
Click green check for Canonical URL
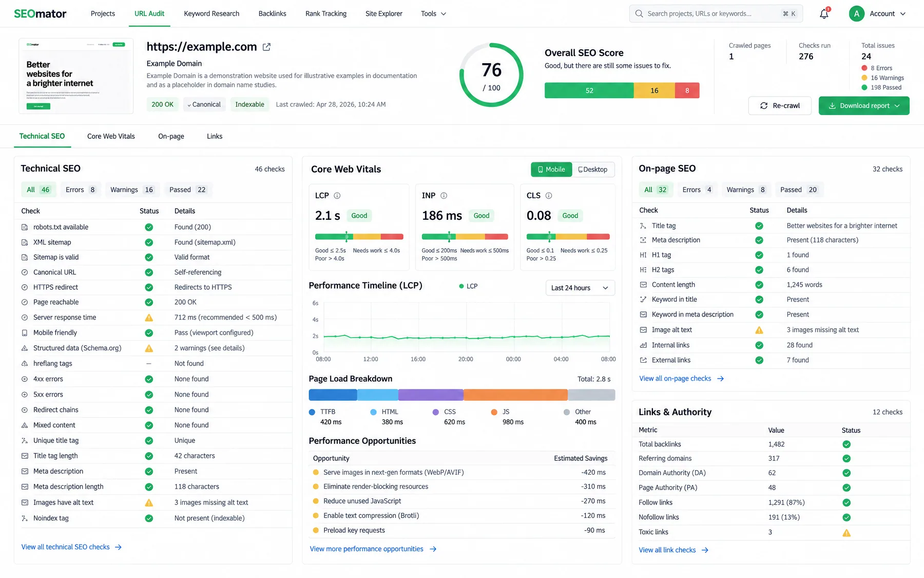(149, 272)
